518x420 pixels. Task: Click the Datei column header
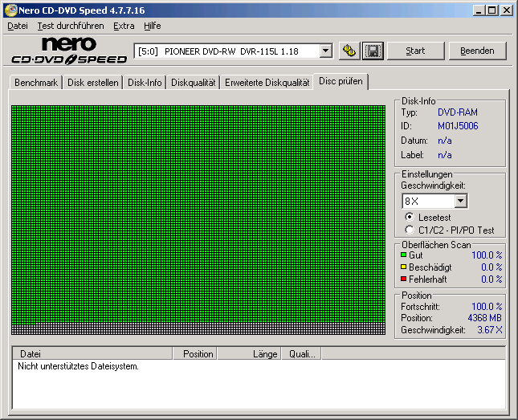tap(92, 354)
